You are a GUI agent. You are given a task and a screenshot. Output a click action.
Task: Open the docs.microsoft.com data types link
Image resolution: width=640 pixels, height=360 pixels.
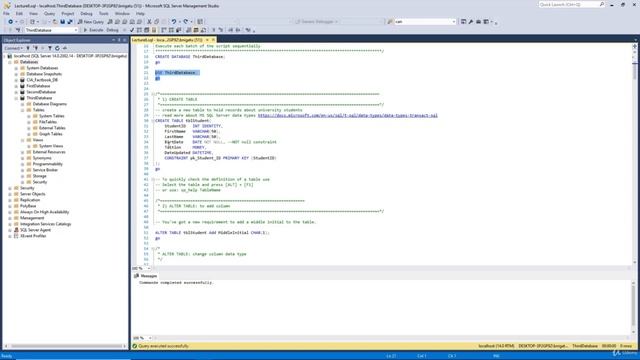[x=347, y=116]
